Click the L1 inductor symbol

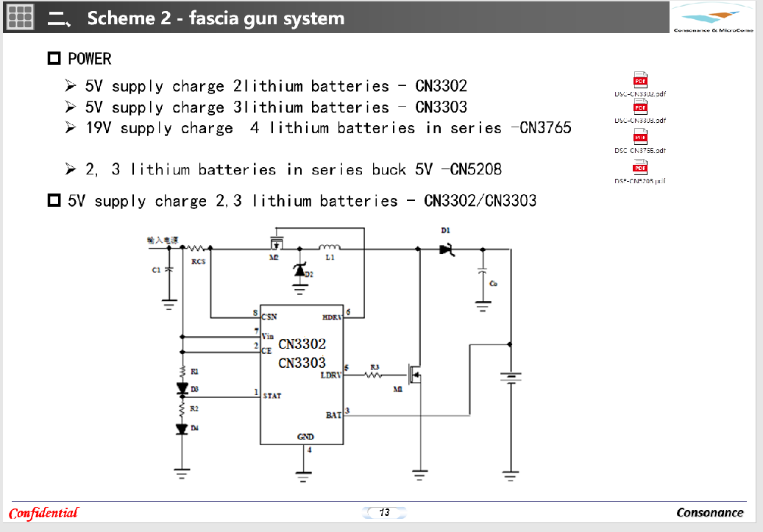[x=330, y=247]
